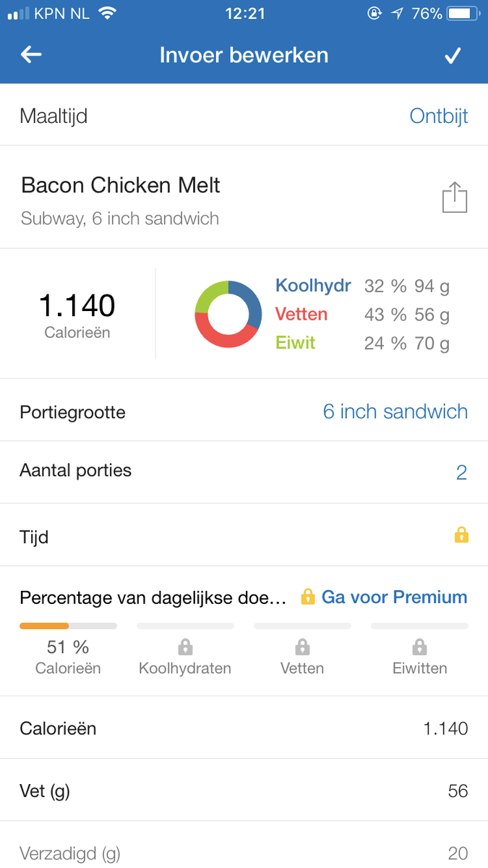Viewport: 488px width, 868px height.
Task: Tap the yellow lock icon beside Tijd
Action: [461, 535]
